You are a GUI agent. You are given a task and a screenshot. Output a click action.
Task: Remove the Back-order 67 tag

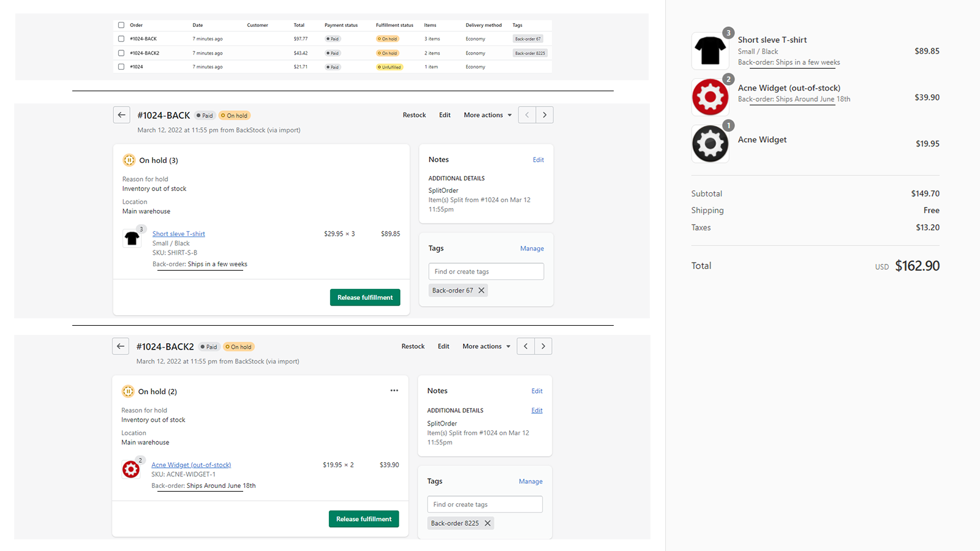[481, 291]
